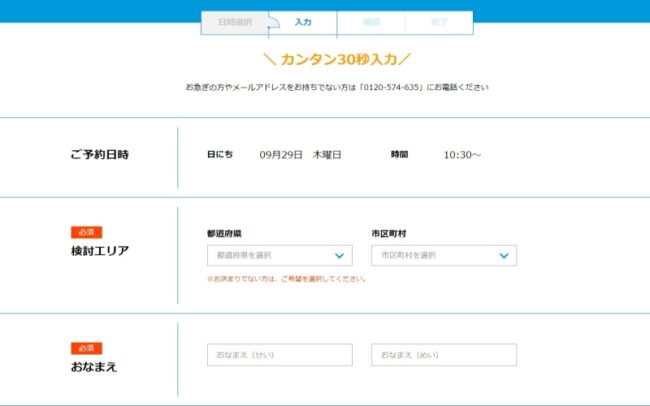Screen dimensions: 650x406
Task: Click the カンタン30秒入力 heading
Action: (337, 59)
